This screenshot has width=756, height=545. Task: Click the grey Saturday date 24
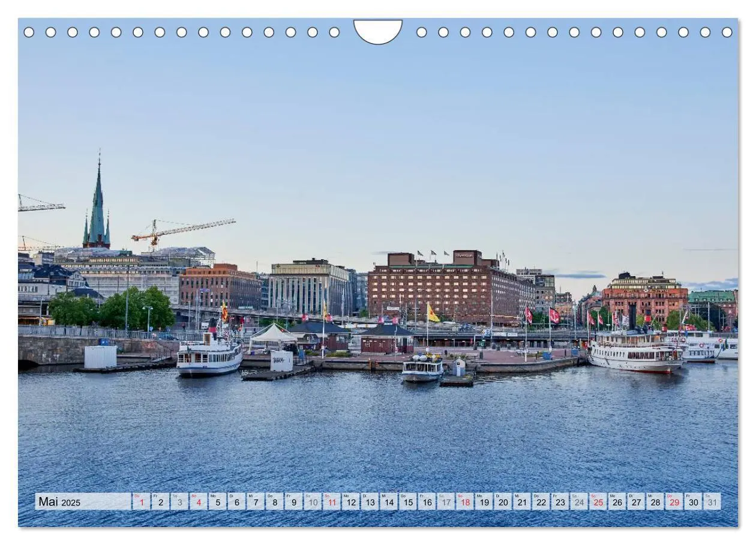pos(579,502)
